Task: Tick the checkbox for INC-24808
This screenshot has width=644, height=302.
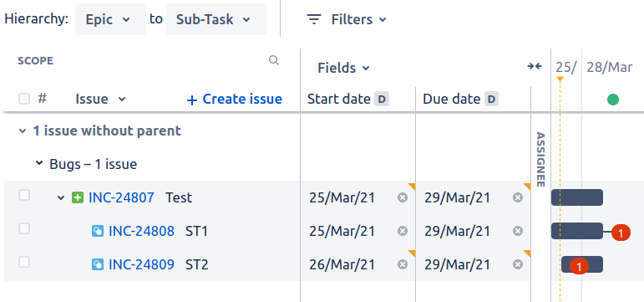Action: 24,228
